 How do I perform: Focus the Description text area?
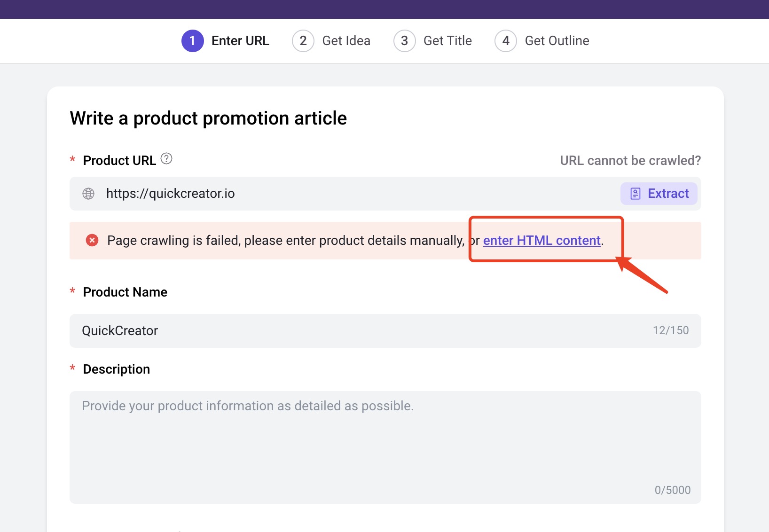coord(385,447)
